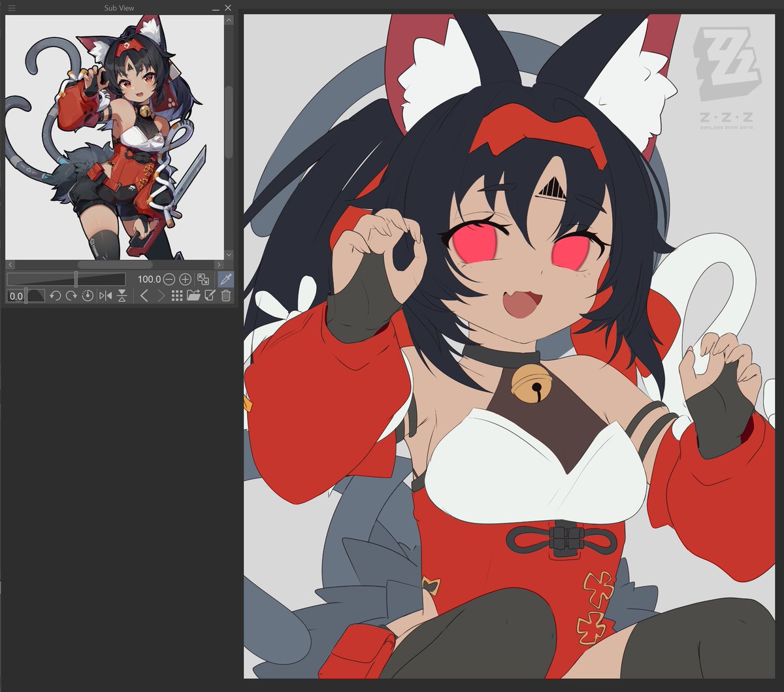Click the Sub View zoom in button
This screenshot has width=784, height=692.
pyautogui.click(x=186, y=279)
